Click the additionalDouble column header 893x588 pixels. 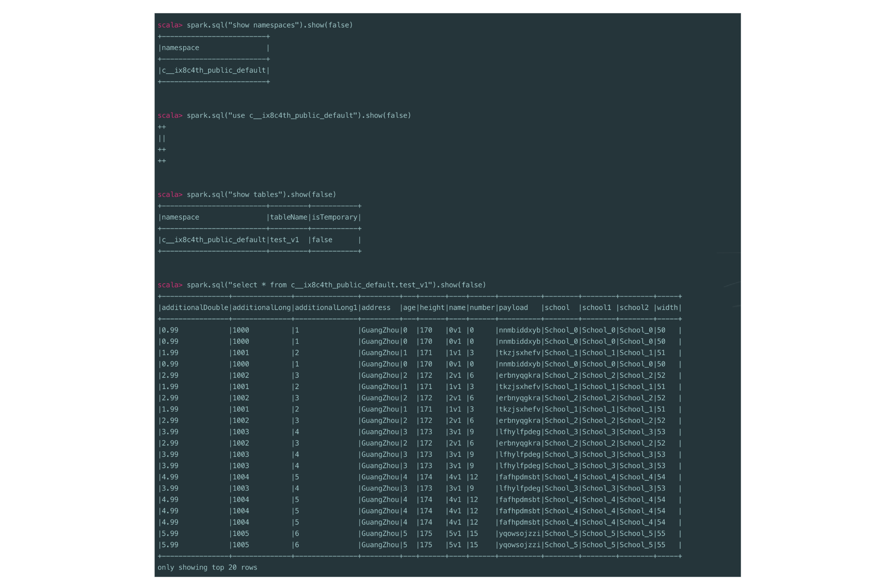click(195, 308)
